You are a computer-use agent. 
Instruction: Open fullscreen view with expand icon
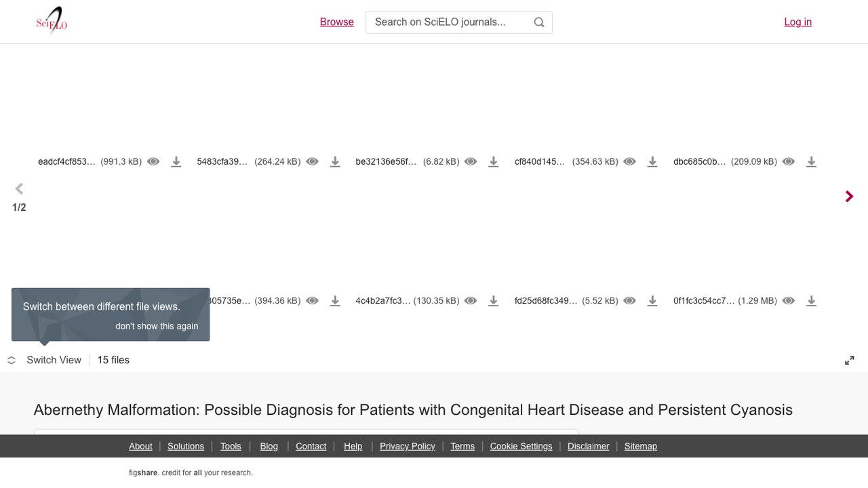click(850, 361)
